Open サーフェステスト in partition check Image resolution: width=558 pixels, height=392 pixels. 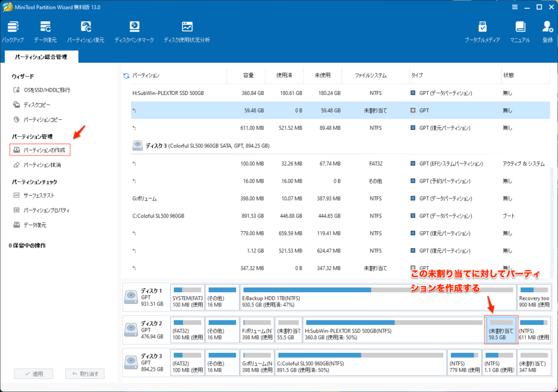[39, 195]
